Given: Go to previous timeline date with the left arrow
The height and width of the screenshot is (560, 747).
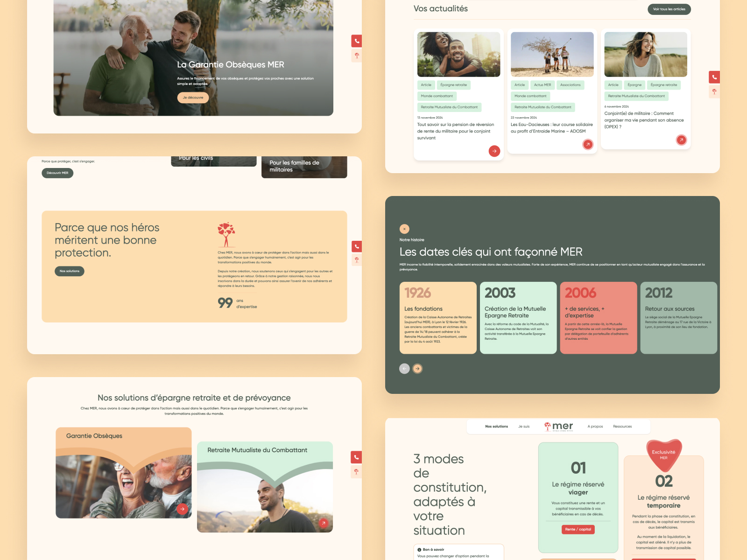Looking at the screenshot, I should click(x=404, y=369).
